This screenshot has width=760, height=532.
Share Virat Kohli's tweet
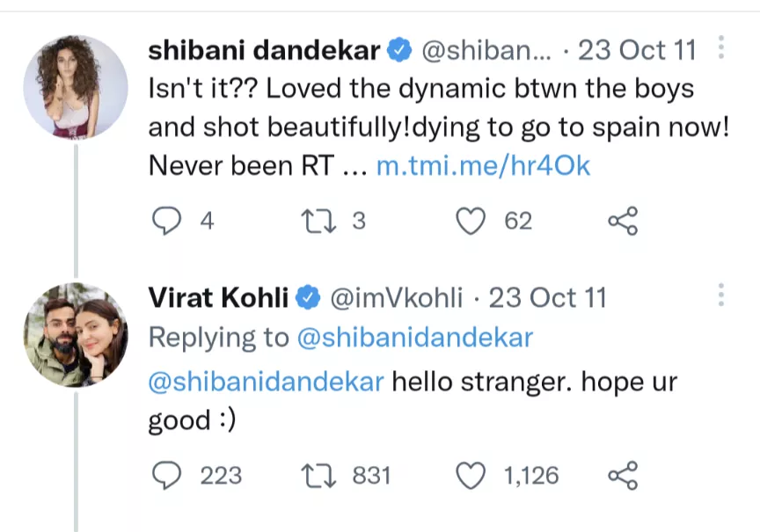tap(623, 476)
